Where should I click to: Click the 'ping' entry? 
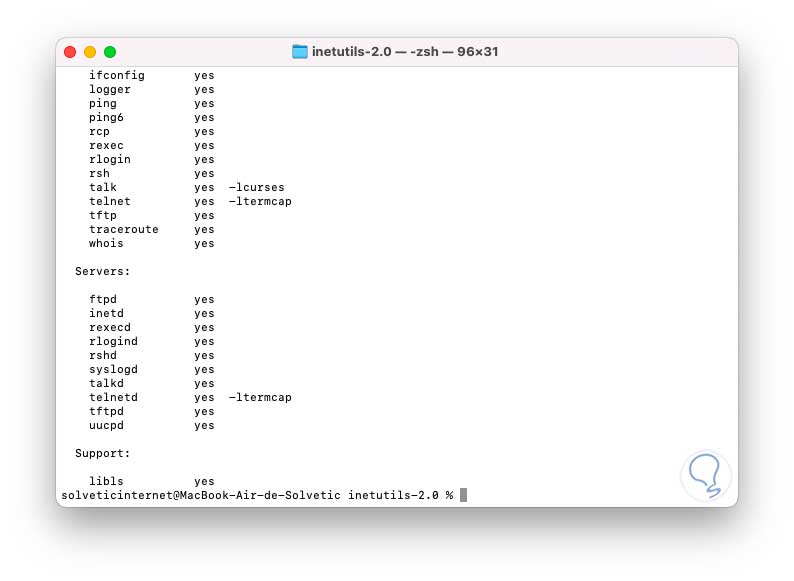pyautogui.click(x=103, y=104)
